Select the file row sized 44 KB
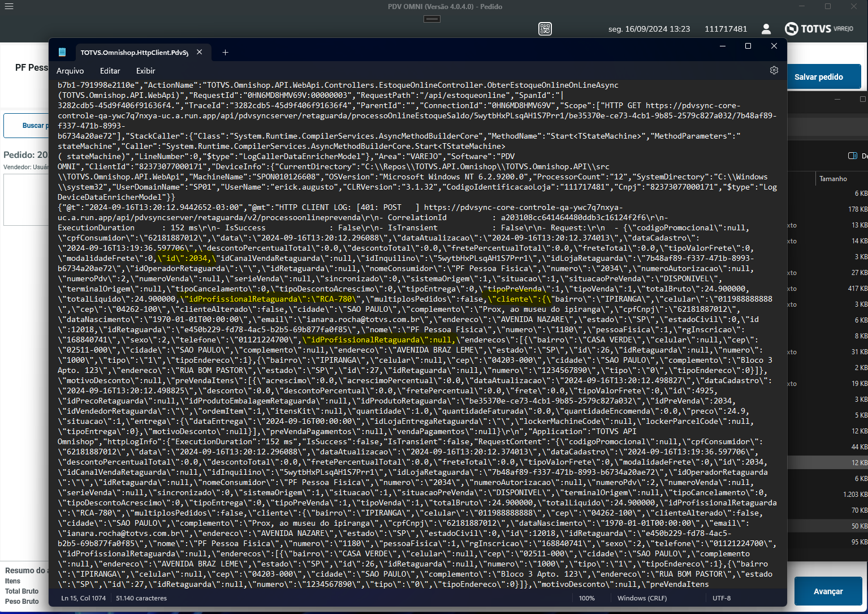This screenshot has width=868, height=614. click(x=827, y=447)
